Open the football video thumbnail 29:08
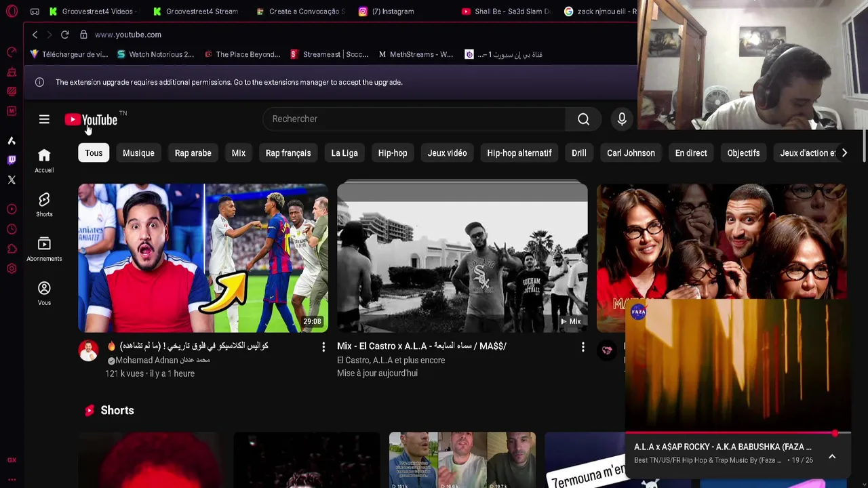Viewport: 868px width, 488px height. [x=203, y=258]
